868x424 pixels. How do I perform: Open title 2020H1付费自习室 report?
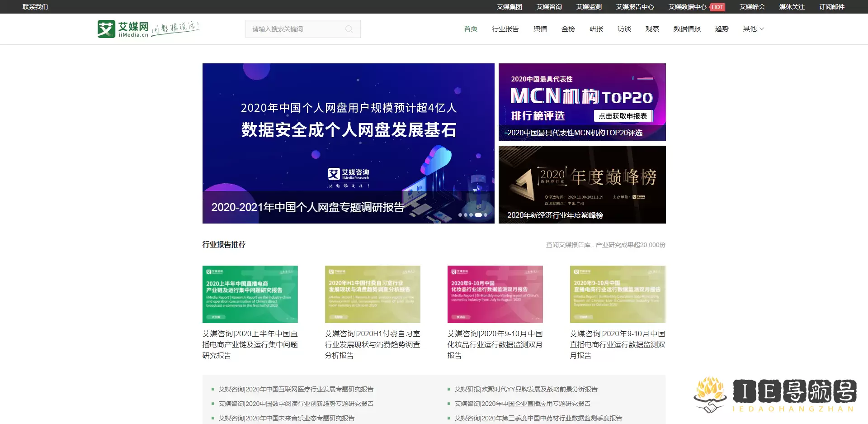point(373,345)
